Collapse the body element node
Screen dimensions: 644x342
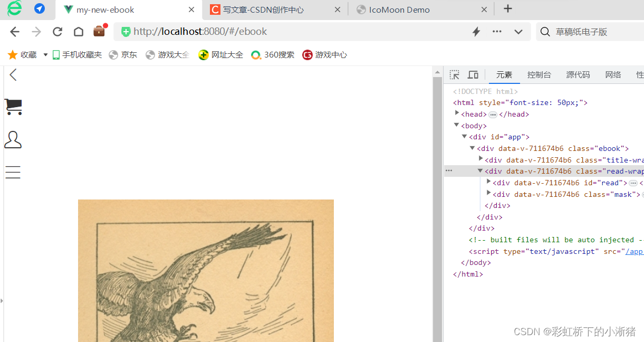[x=457, y=125]
